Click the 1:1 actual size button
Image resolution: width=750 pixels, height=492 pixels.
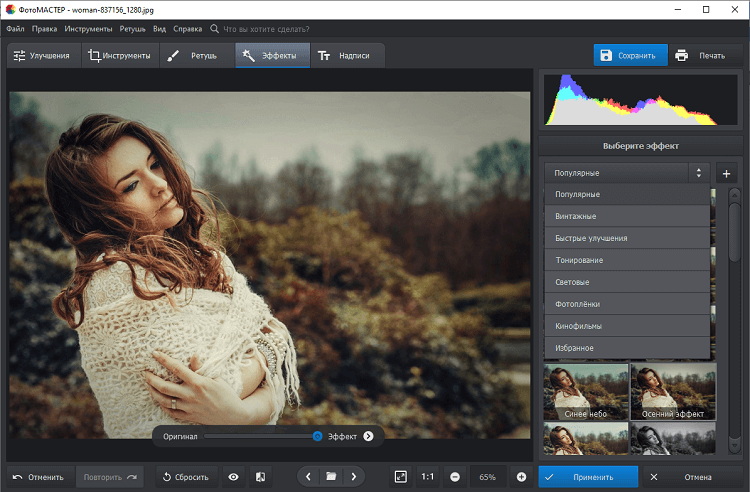pos(427,477)
